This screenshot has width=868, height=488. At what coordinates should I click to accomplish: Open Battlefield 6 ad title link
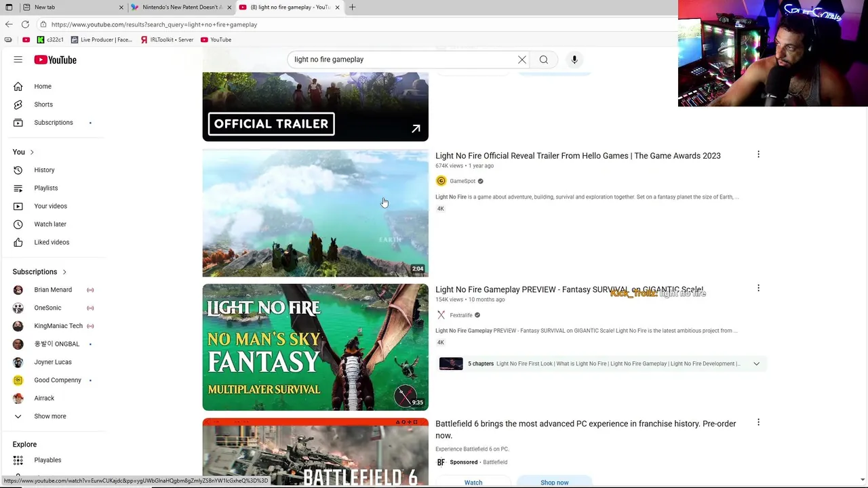coord(585,430)
